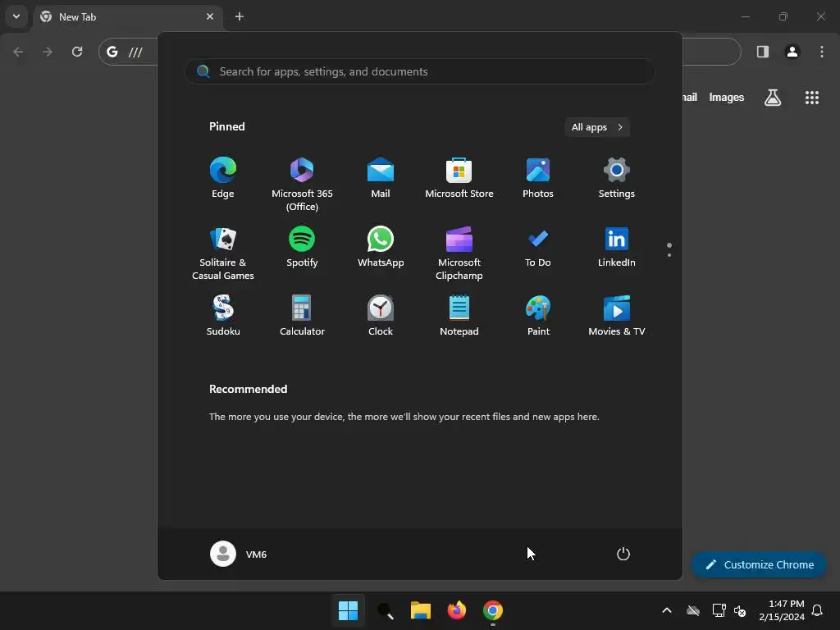The image size is (840, 630).
Task: Open Search Labs flask icon
Action: click(773, 98)
